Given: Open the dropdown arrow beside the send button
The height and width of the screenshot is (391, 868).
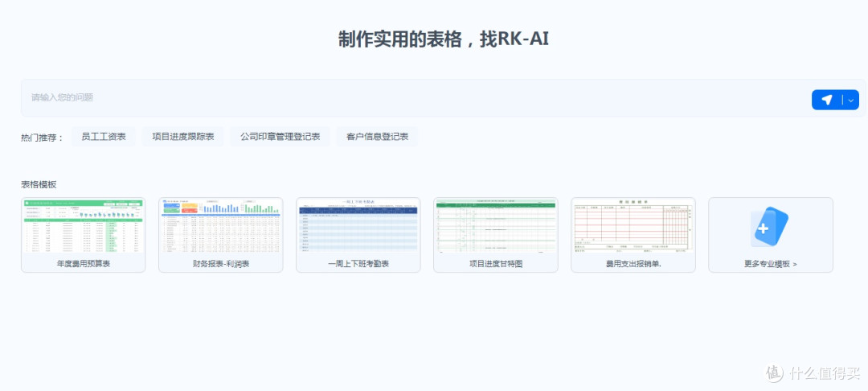Looking at the screenshot, I should tap(851, 101).
